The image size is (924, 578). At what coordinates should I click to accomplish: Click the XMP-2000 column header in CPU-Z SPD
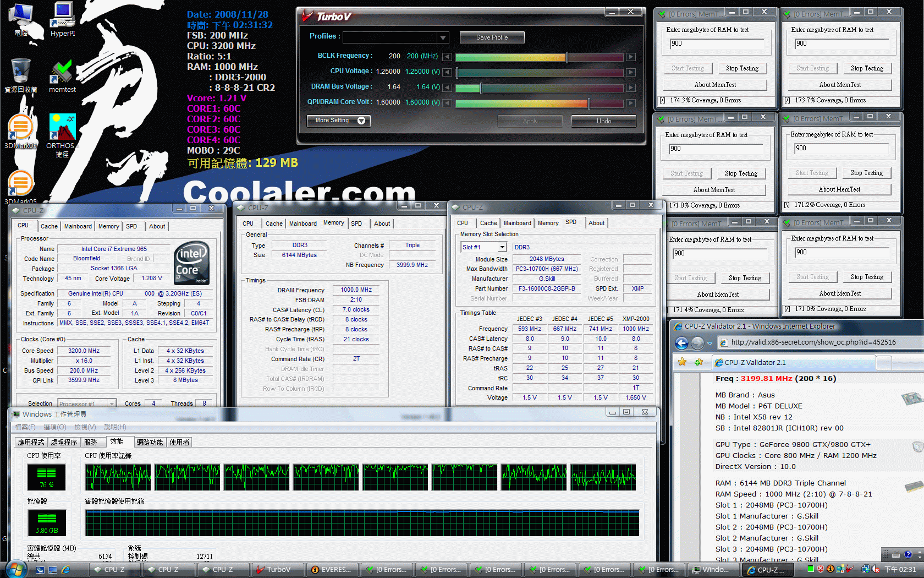point(636,319)
